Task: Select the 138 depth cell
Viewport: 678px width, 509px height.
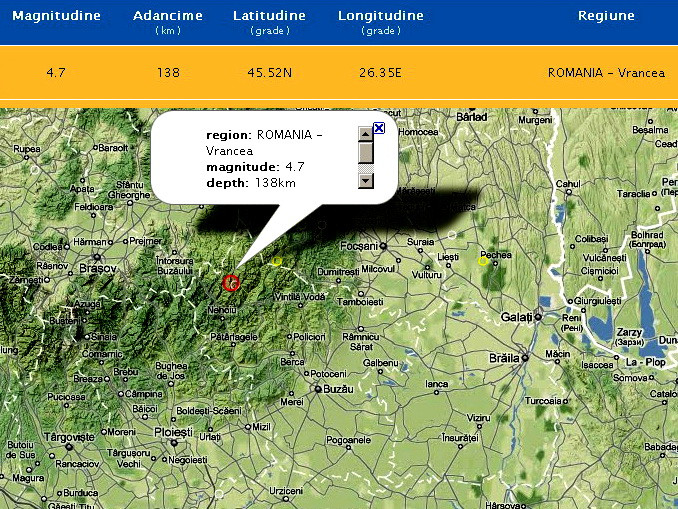Action: (x=168, y=72)
